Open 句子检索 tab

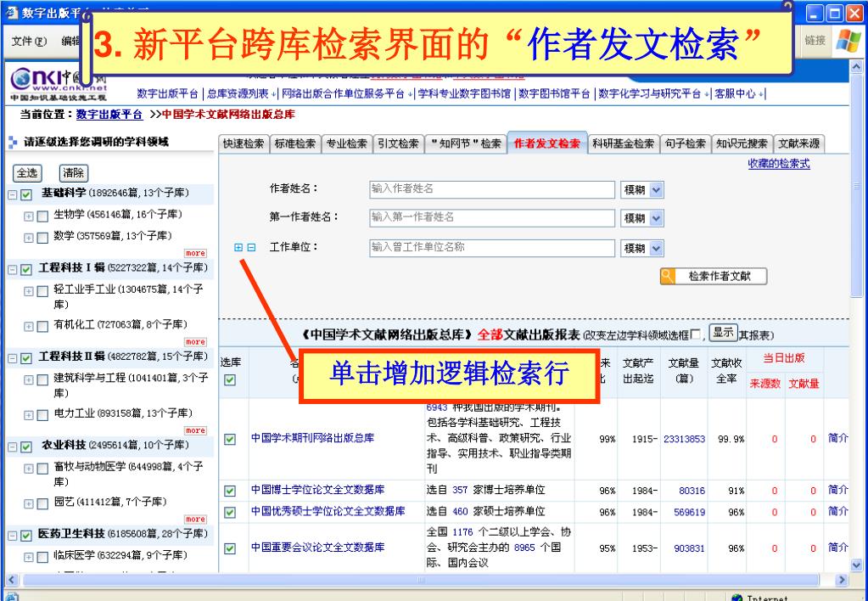pyautogui.click(x=686, y=143)
